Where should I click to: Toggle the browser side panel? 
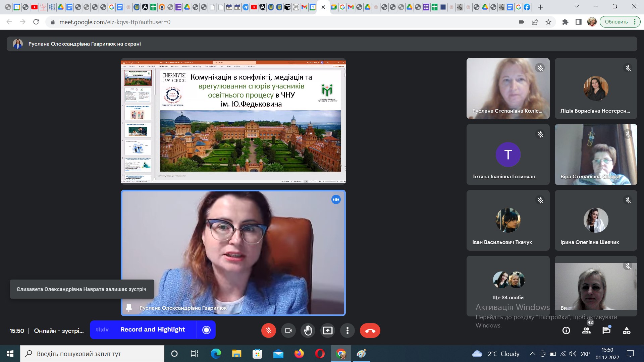coord(579,22)
